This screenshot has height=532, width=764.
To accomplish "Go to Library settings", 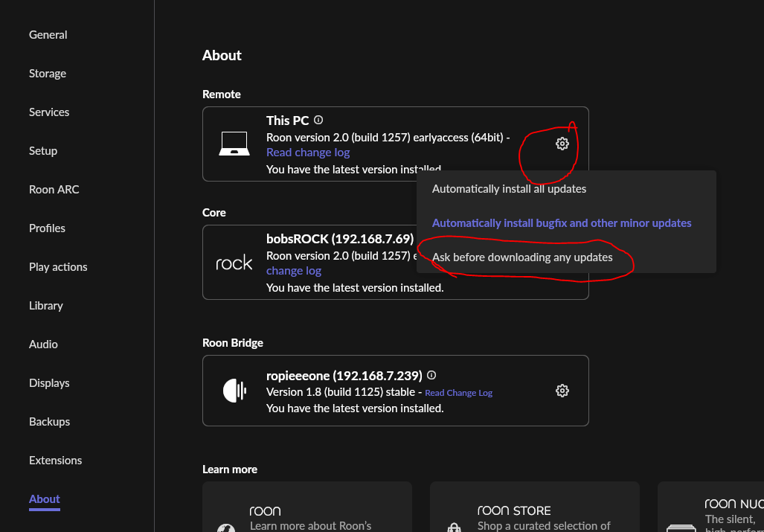I will click(x=46, y=306).
